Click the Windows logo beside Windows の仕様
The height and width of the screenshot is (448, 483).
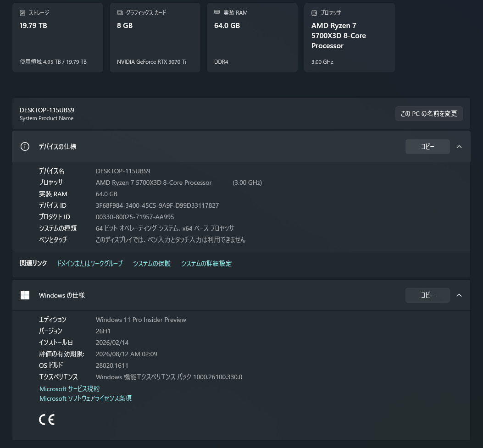25,295
